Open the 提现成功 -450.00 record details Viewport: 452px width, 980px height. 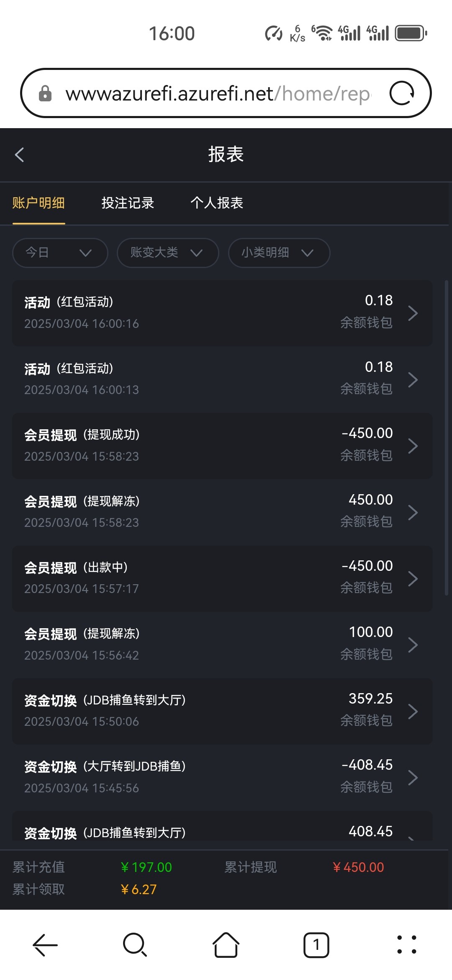(222, 446)
